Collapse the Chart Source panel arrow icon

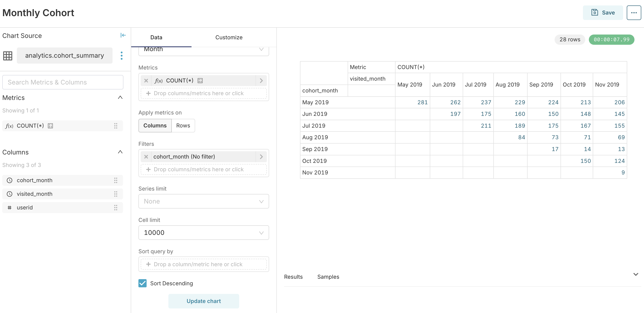123,35
